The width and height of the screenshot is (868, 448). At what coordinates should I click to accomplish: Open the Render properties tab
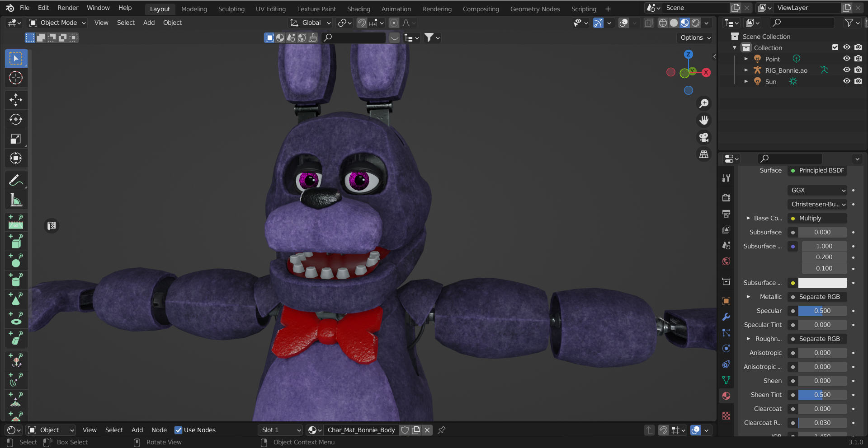tap(726, 198)
